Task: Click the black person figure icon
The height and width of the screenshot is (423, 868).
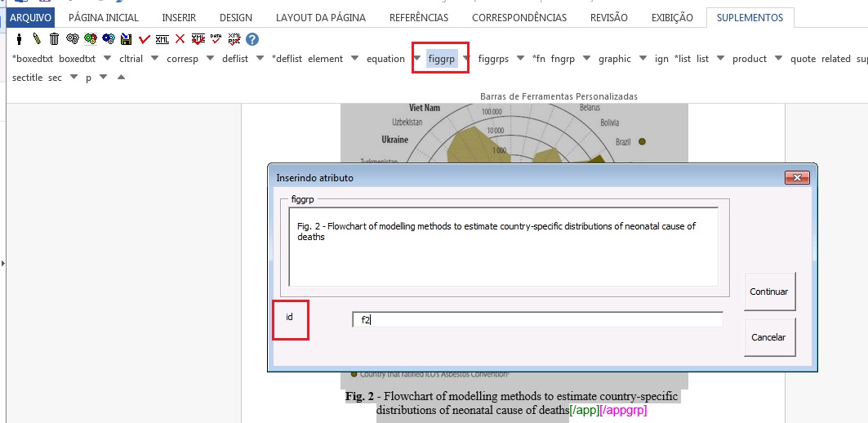Action: (x=18, y=39)
